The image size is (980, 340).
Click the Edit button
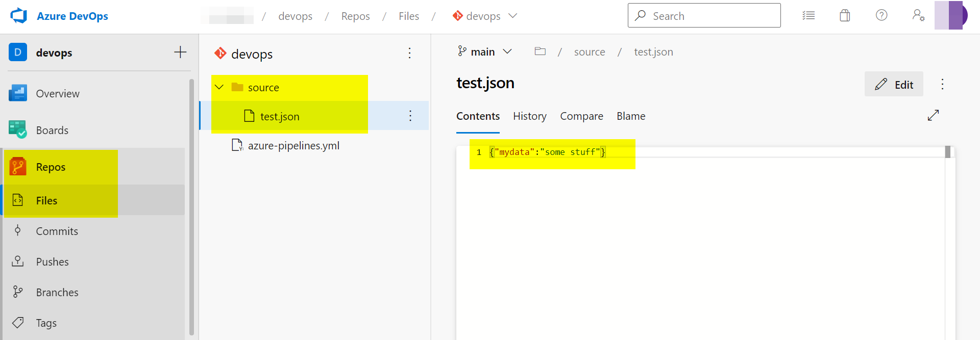[x=894, y=84]
